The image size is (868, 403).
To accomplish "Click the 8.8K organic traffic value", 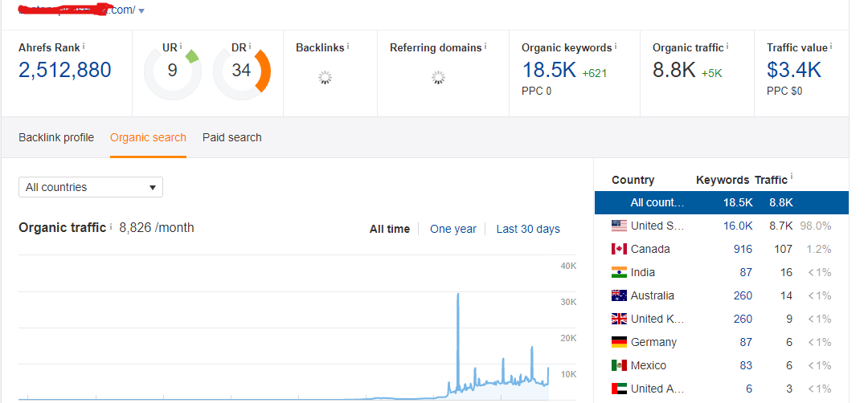I will pos(674,70).
